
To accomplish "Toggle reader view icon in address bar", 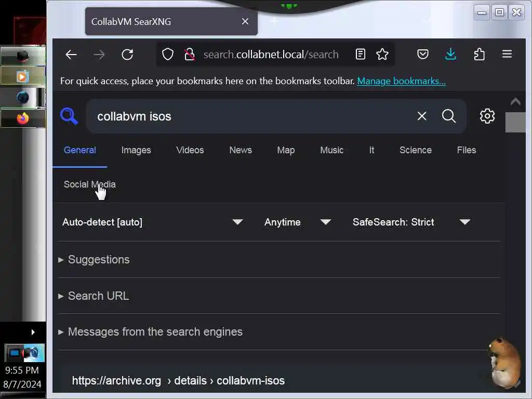I will coord(361,54).
